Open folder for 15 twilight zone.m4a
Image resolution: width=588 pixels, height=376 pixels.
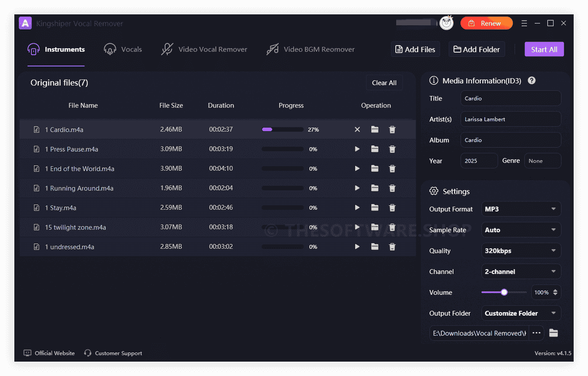[374, 227]
